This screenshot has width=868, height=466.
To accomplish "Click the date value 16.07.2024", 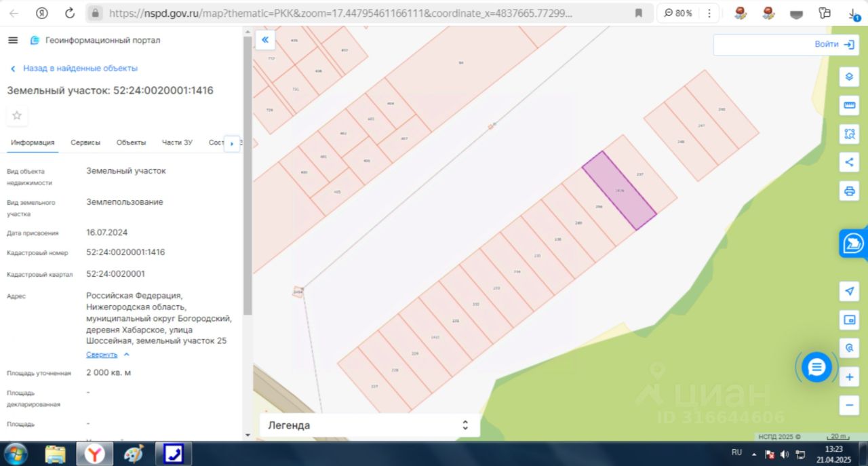I will (x=107, y=233).
